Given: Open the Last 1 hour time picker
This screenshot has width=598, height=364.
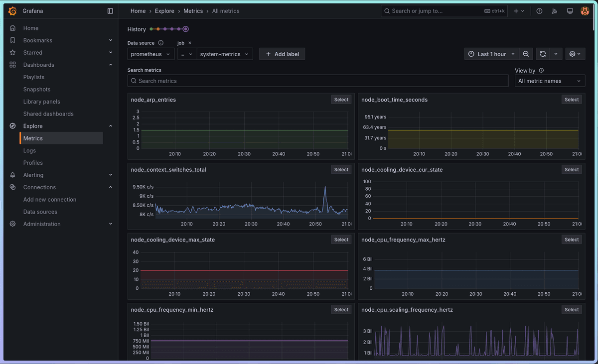Looking at the screenshot, I should pos(492,54).
